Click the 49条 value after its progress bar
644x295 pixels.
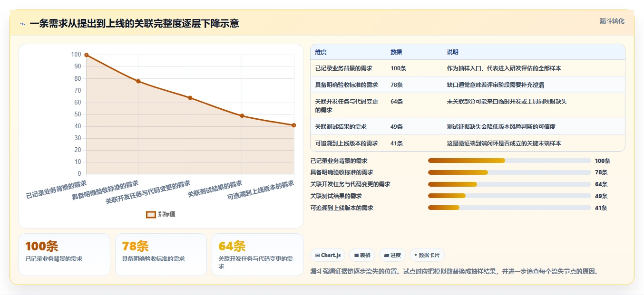pyautogui.click(x=601, y=196)
